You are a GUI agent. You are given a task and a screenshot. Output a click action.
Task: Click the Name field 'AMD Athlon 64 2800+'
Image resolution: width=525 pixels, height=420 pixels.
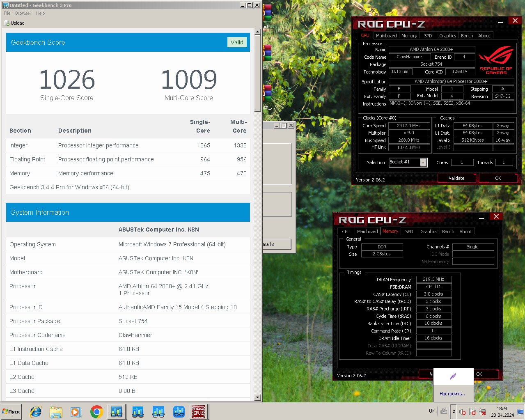431,49
